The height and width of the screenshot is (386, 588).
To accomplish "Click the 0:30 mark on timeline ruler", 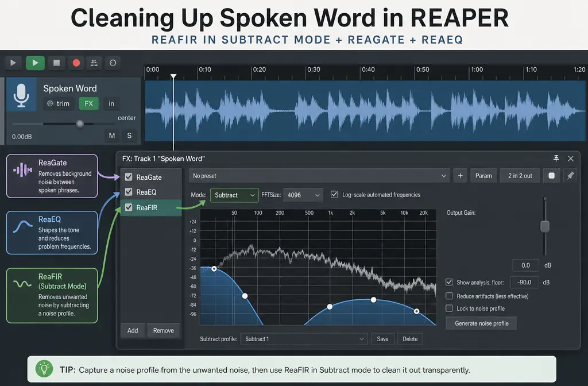I will tap(314, 70).
